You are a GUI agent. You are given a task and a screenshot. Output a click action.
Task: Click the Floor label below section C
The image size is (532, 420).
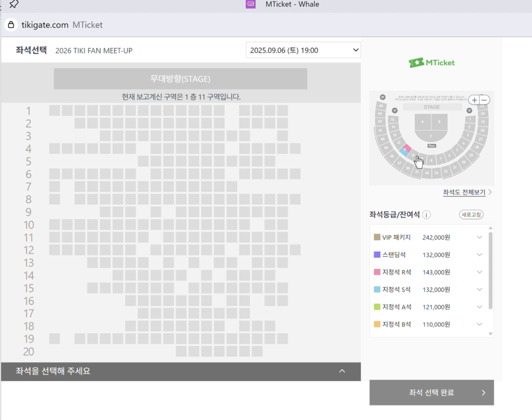point(431,146)
